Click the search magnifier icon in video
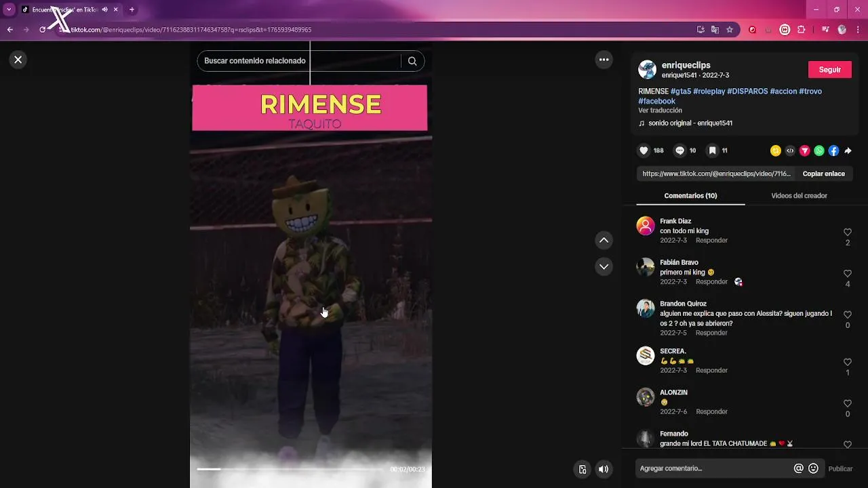 pyautogui.click(x=412, y=61)
